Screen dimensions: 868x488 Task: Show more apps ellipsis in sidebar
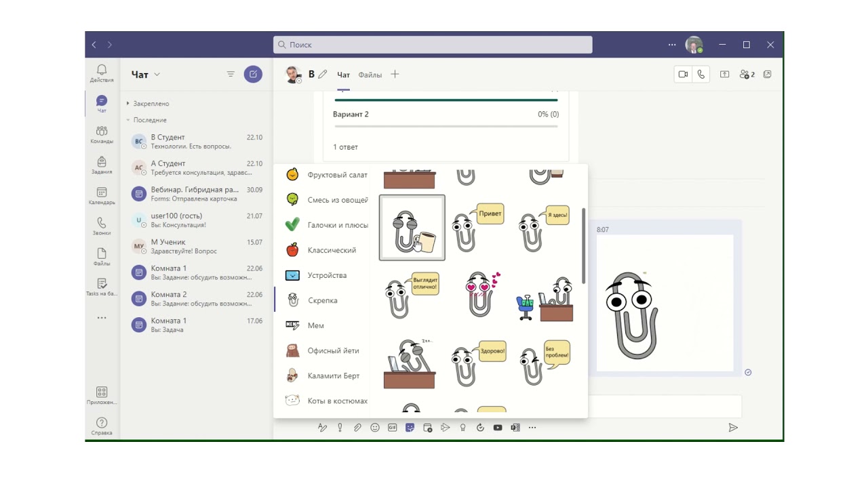102,317
